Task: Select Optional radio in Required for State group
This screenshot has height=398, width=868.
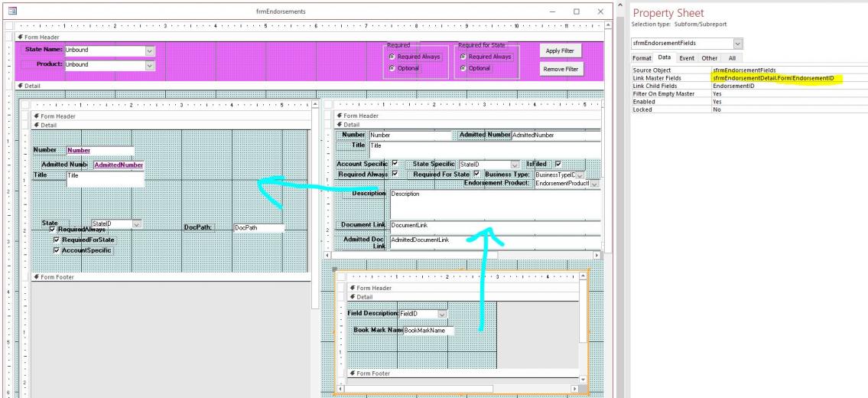Action: [x=463, y=68]
